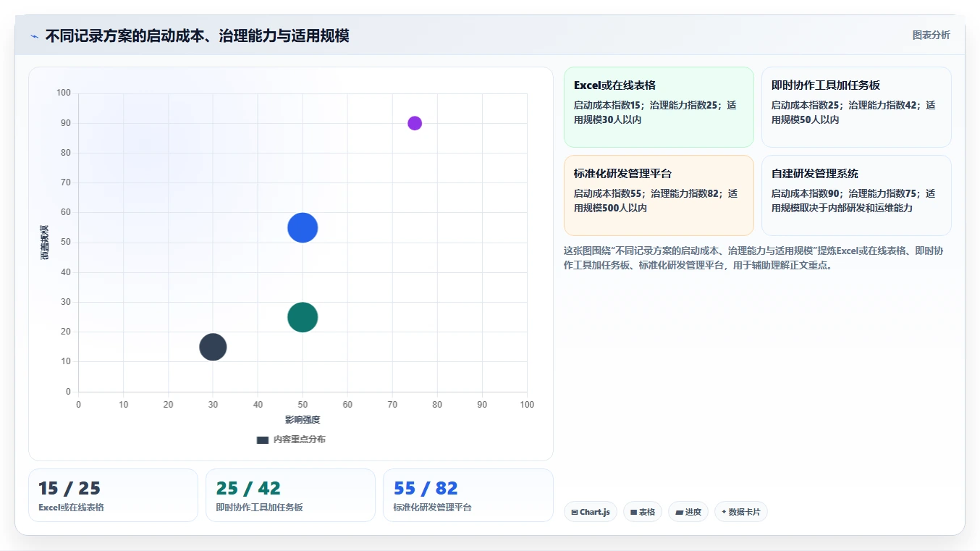Viewport: 980px width, 551px height.
Task: Click the purple bubble in the chart
Action: (x=415, y=123)
